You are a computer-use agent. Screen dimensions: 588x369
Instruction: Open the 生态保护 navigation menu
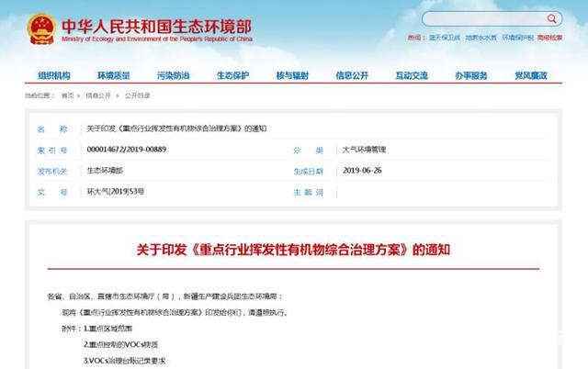click(x=232, y=75)
